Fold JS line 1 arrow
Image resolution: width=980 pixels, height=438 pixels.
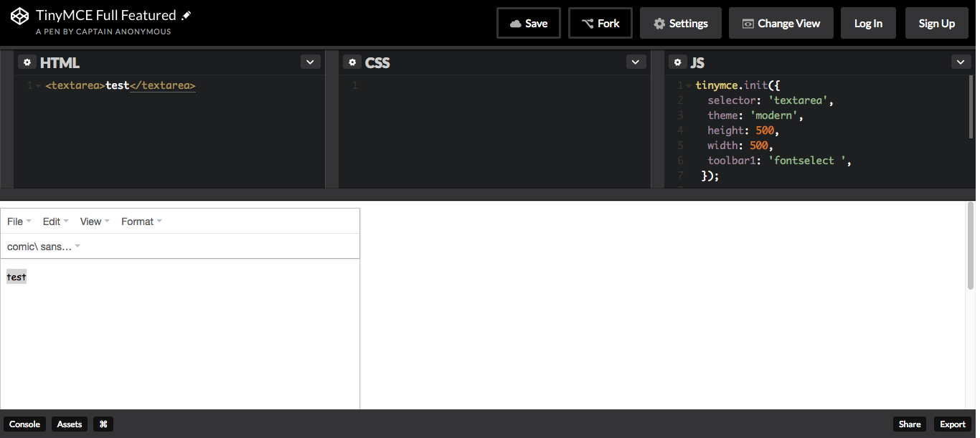tap(689, 86)
